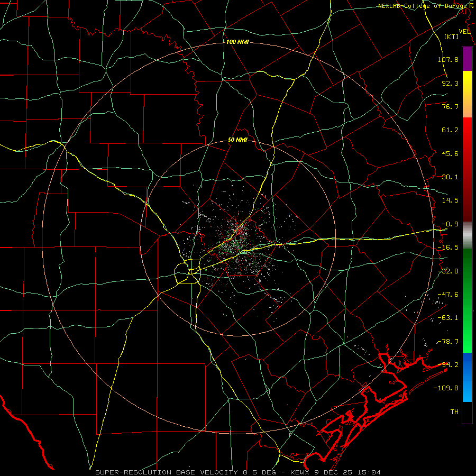Image resolution: width=476 pixels, height=476 pixels.
Task: Click the Super-Resolution Base Velocity caption
Action: point(237,472)
